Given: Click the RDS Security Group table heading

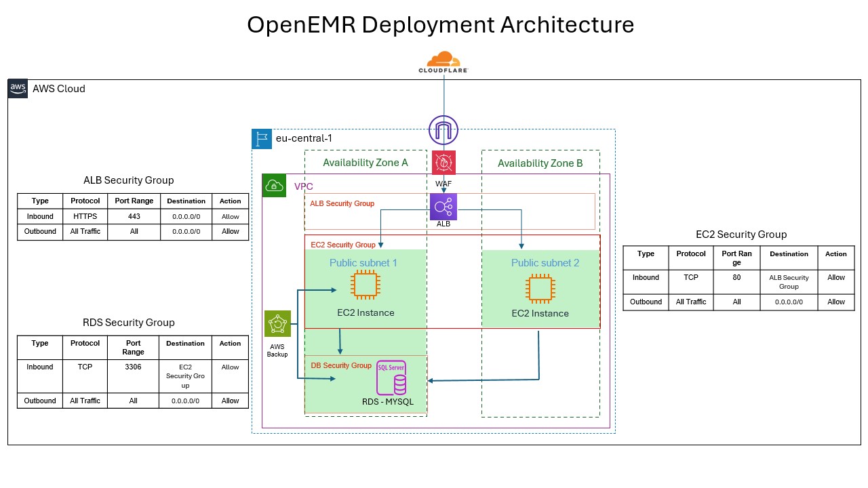Looking at the screenshot, I should (129, 323).
